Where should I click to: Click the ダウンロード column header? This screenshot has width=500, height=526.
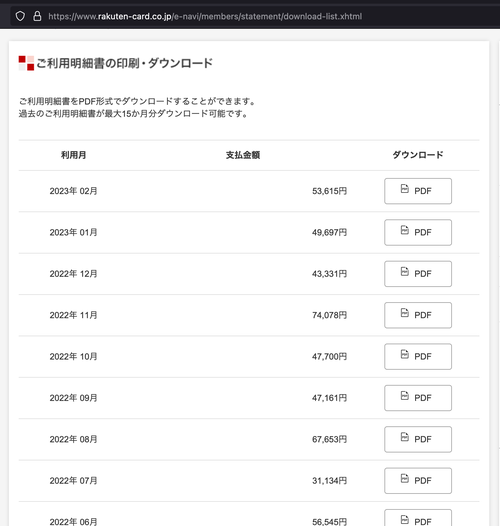418,155
